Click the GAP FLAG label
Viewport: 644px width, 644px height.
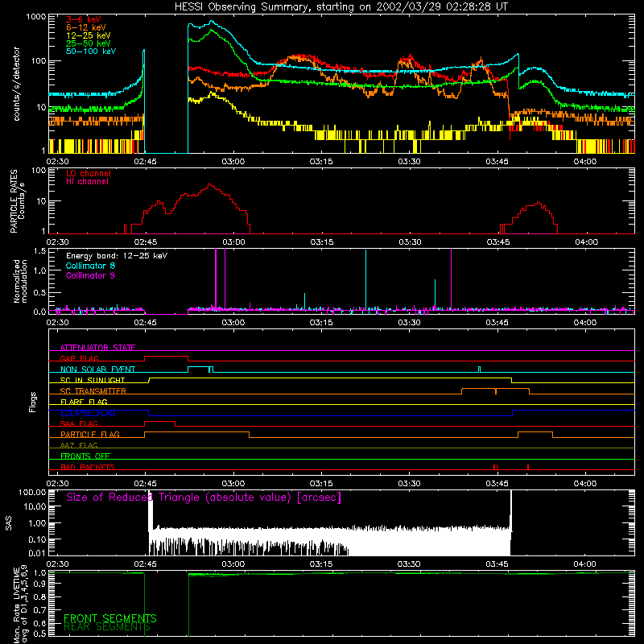tap(79, 358)
